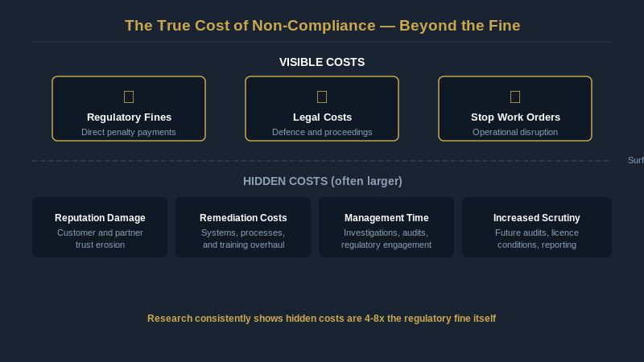Screen dimensions: 644x362
Task: Click the slide title 'The True Cost of Non-Compliance'
Action: click(323, 26)
